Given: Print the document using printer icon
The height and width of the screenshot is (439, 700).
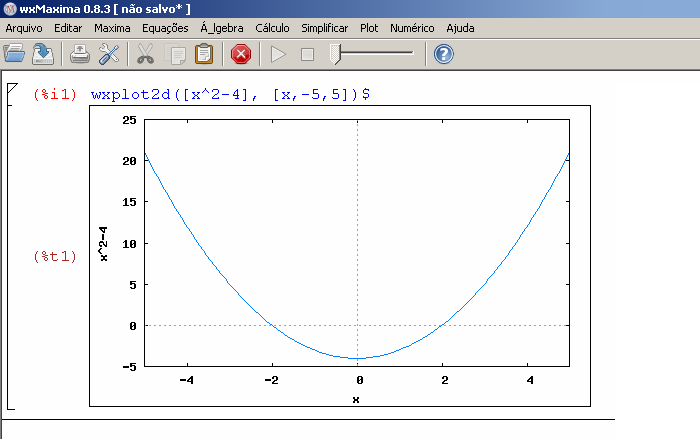Looking at the screenshot, I should (80, 54).
